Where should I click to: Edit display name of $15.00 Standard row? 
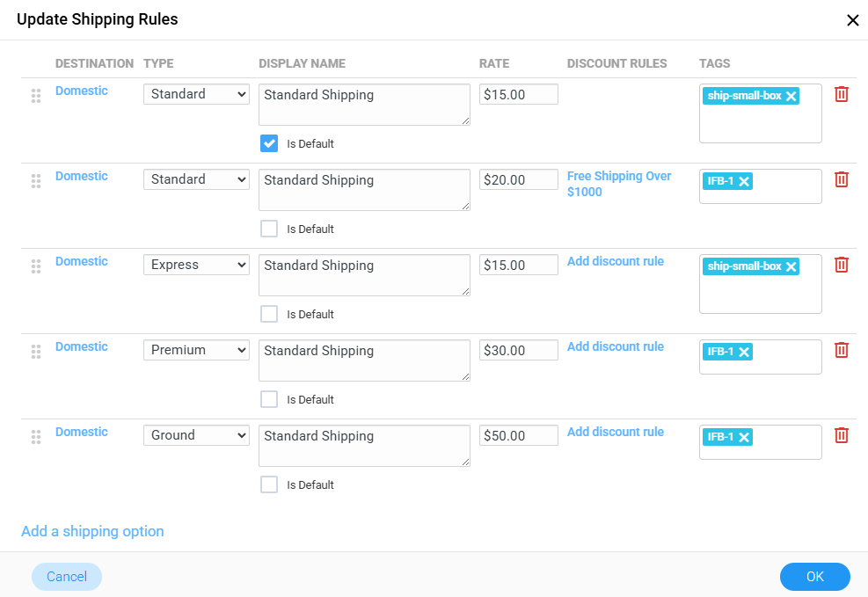(x=364, y=105)
